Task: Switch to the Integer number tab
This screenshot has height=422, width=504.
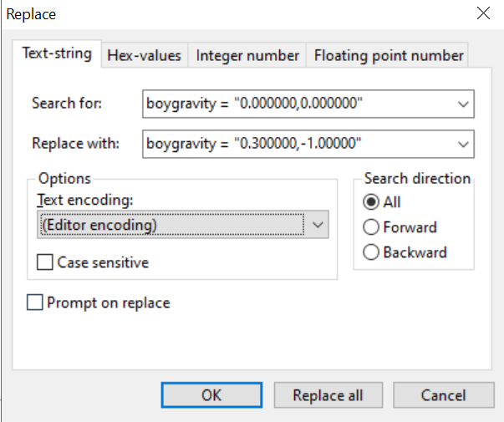Action: [x=247, y=56]
